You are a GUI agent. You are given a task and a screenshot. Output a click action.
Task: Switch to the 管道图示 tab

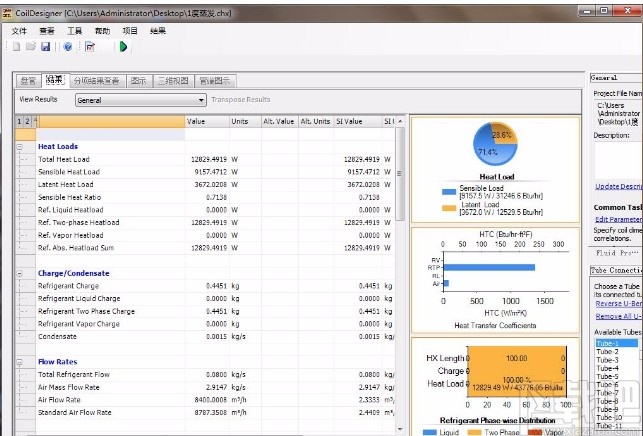(215, 81)
